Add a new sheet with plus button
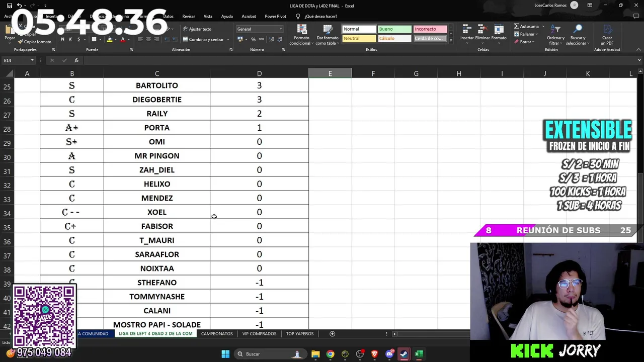This screenshot has height=362, width=644. coord(332,334)
